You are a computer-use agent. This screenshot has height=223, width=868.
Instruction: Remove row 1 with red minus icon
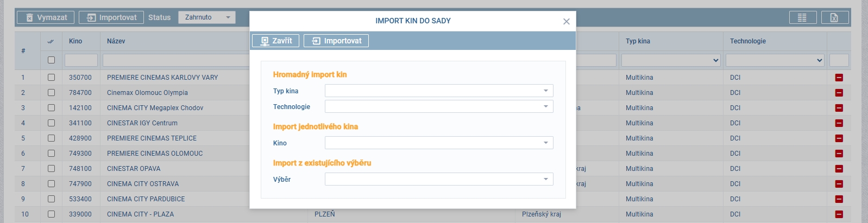[x=839, y=78]
